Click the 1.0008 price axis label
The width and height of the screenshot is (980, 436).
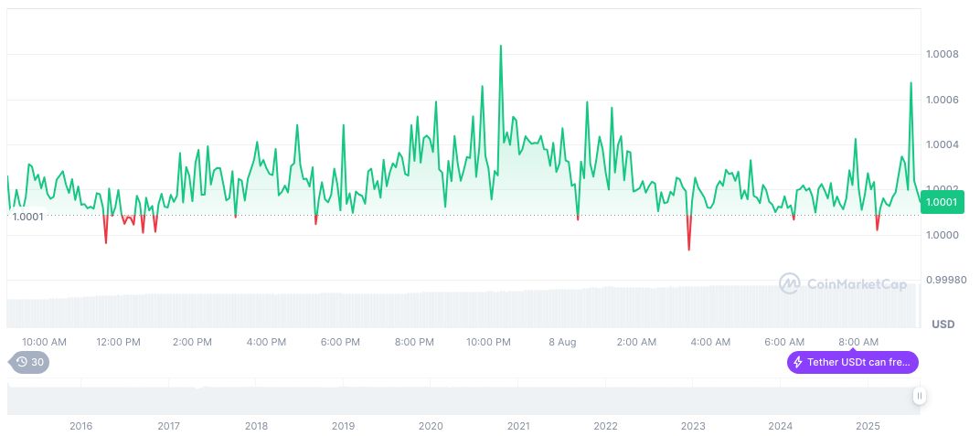pos(942,55)
